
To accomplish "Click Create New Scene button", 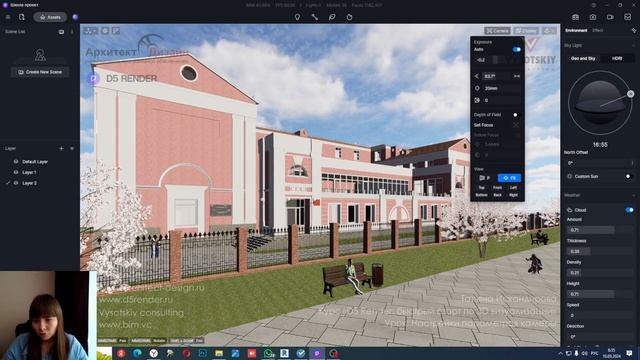I will click(40, 72).
